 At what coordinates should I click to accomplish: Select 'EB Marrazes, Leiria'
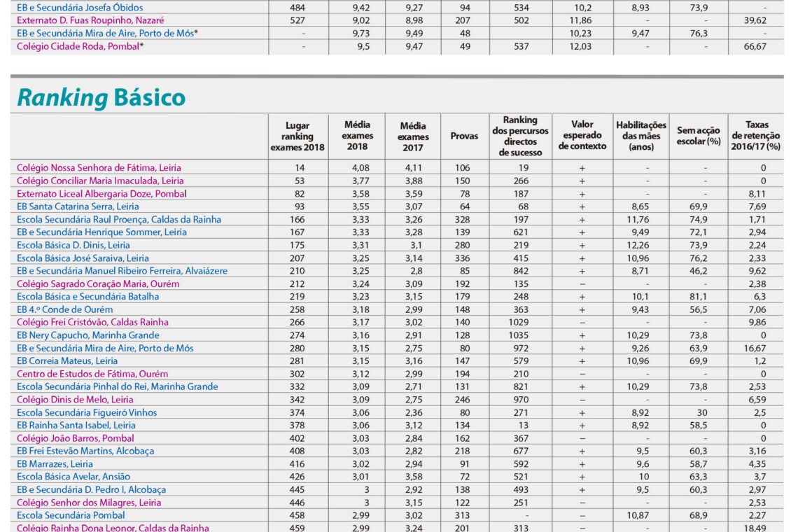point(55,464)
